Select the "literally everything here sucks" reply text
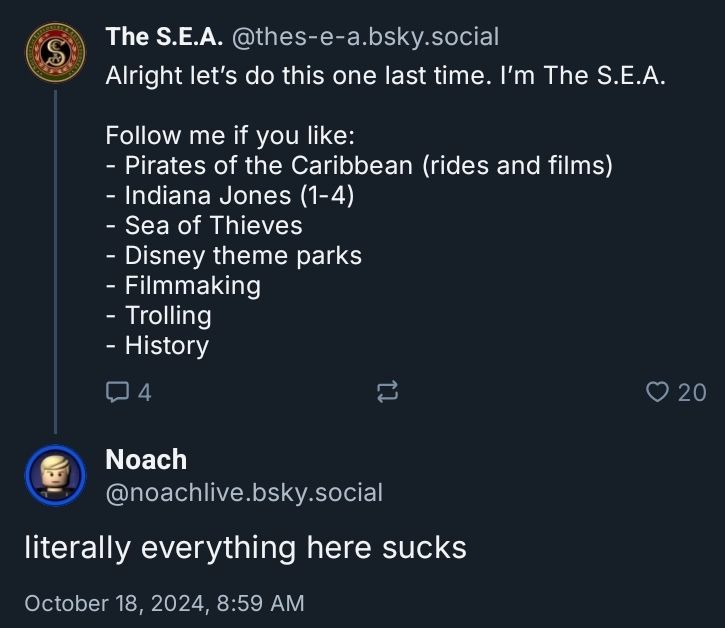Viewport: 725px width, 628px height. (245, 548)
